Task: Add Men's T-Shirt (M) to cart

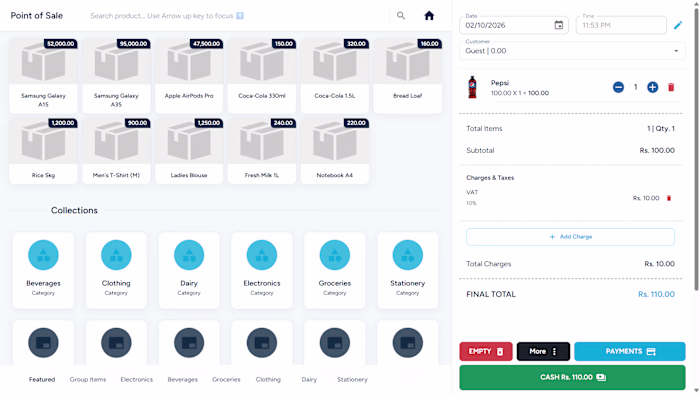Action: click(x=116, y=151)
